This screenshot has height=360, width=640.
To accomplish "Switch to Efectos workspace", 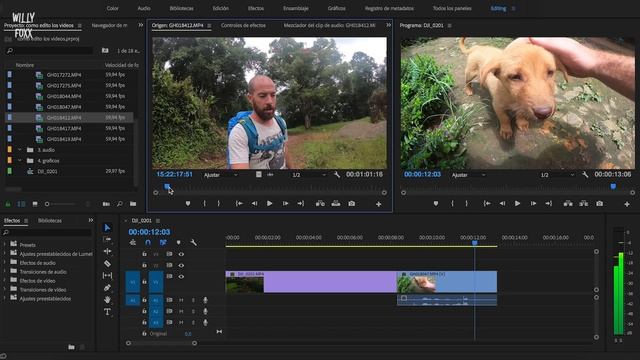I will (x=256, y=8).
